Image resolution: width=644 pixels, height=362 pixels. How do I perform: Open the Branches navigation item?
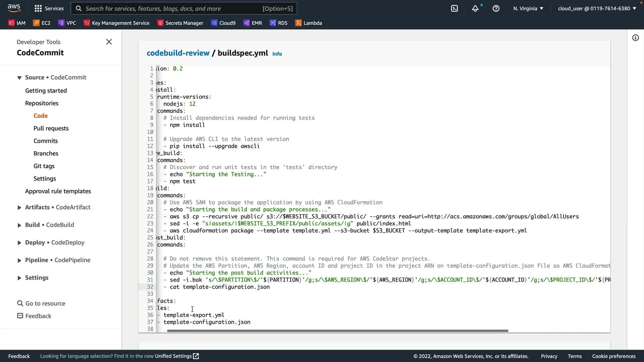click(x=46, y=154)
